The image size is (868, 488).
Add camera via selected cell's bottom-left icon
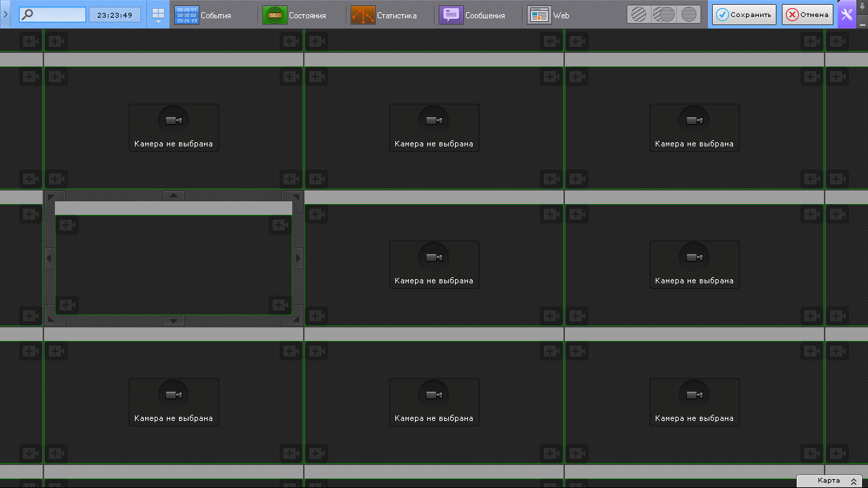tap(67, 304)
